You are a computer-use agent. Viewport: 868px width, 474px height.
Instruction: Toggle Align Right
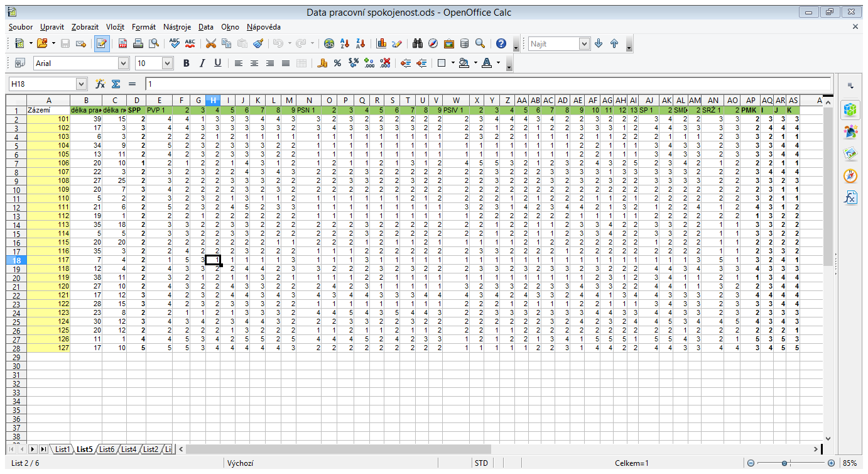(270, 63)
